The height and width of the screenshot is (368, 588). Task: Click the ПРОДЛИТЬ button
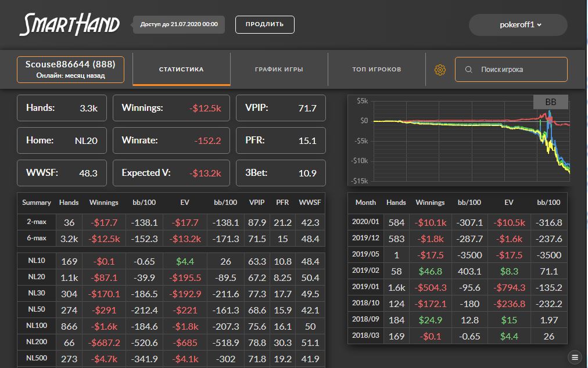coord(264,24)
